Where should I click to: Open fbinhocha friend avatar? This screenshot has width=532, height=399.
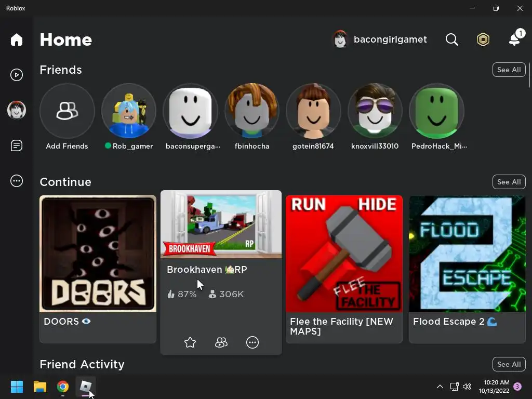pos(252,111)
